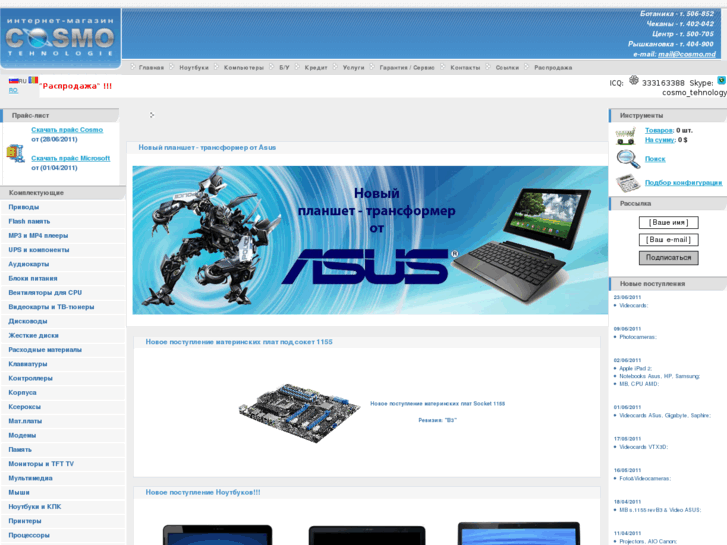Click the price-list archive icon
The height and width of the screenshot is (545, 727).
pos(15,153)
